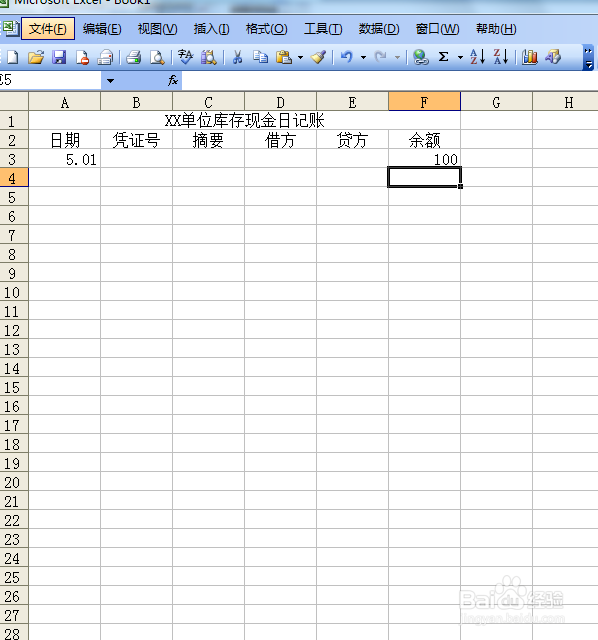Click the greyed Redo arrow

[380, 57]
